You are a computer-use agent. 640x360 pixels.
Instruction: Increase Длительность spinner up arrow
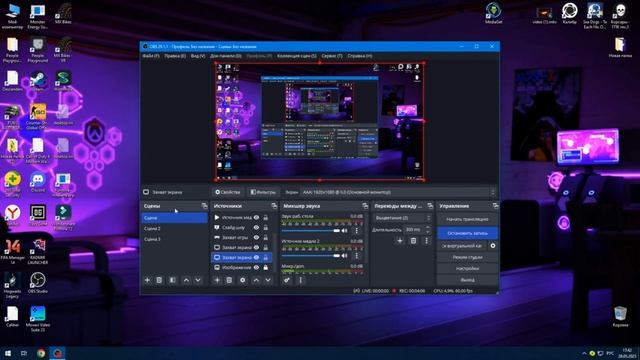pyautogui.click(x=428, y=227)
